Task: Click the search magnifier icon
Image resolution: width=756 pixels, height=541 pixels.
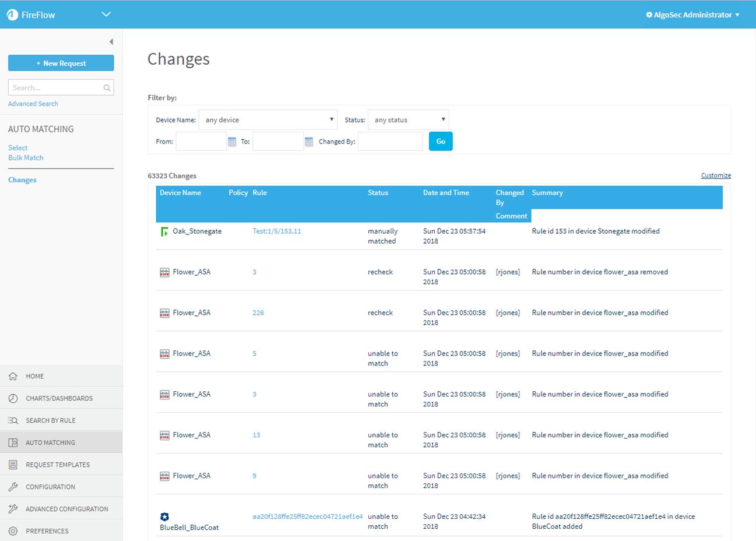Action: tap(107, 88)
